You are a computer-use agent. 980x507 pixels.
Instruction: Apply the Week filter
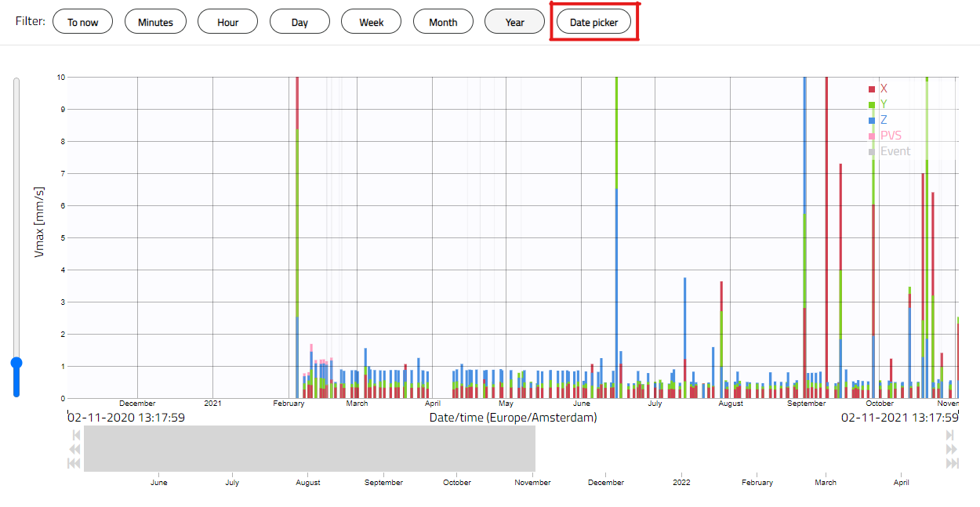371,22
